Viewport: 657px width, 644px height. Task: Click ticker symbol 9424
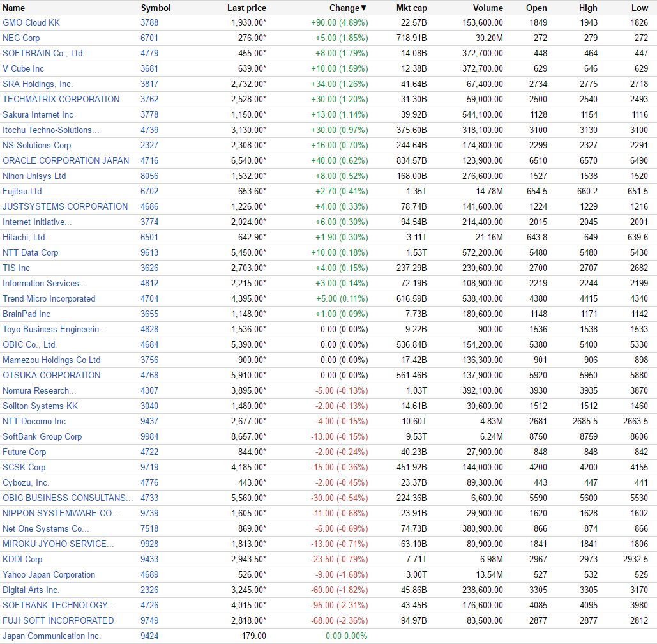point(149,636)
